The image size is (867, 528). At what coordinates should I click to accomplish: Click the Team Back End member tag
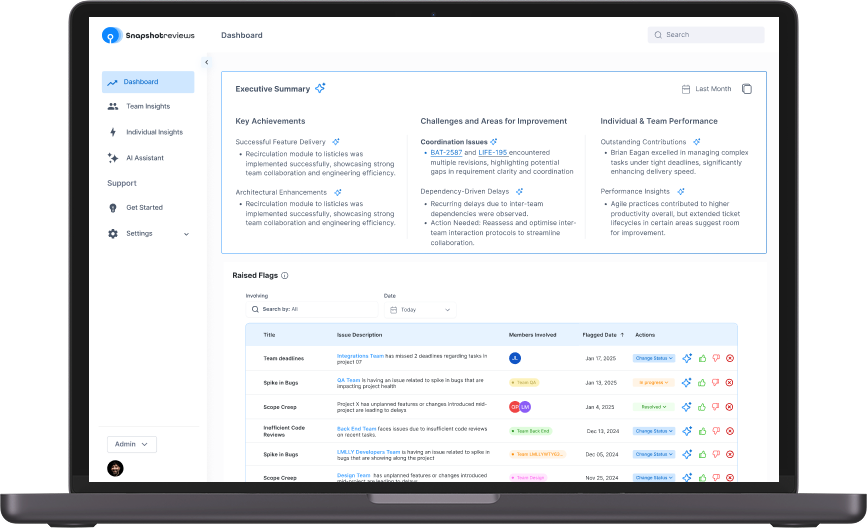[530, 431]
